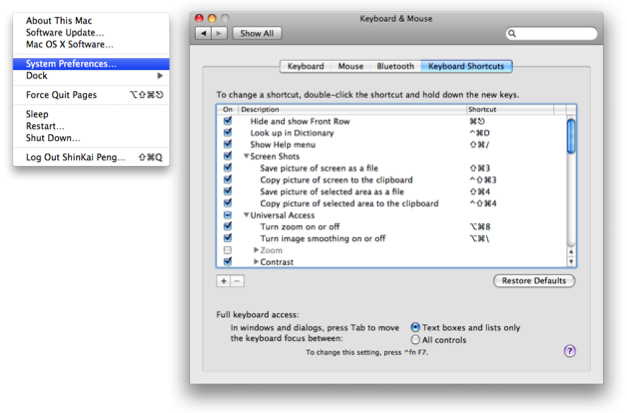Select the Copy picture of screen to clipboard row
The height and width of the screenshot is (413, 627).
pyautogui.click(x=392, y=180)
